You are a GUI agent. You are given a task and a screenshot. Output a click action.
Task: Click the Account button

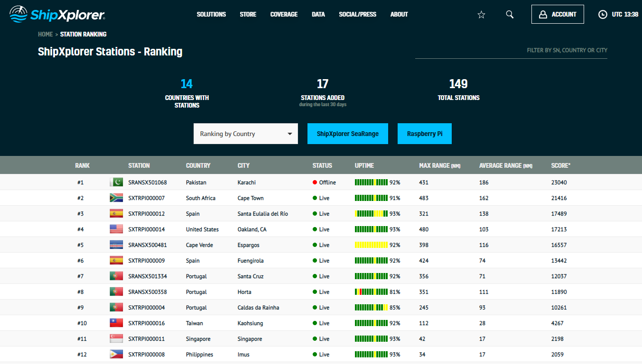558,14
